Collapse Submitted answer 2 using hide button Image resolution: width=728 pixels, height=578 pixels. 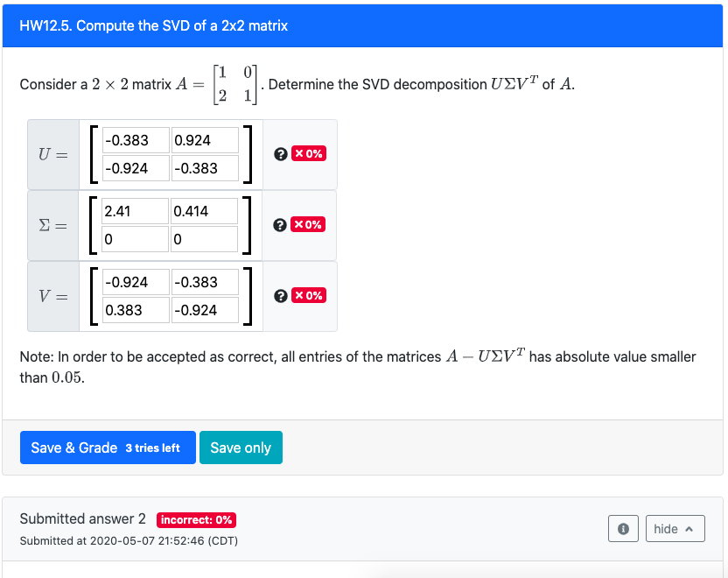675,528
